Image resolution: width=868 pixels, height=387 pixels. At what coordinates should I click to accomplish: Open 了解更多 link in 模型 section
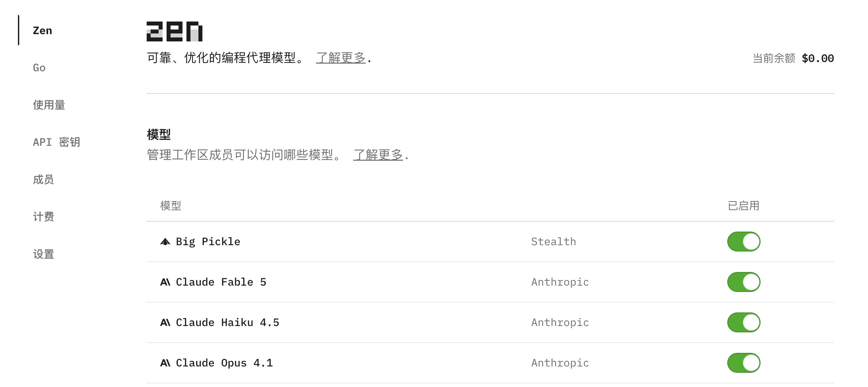378,155
